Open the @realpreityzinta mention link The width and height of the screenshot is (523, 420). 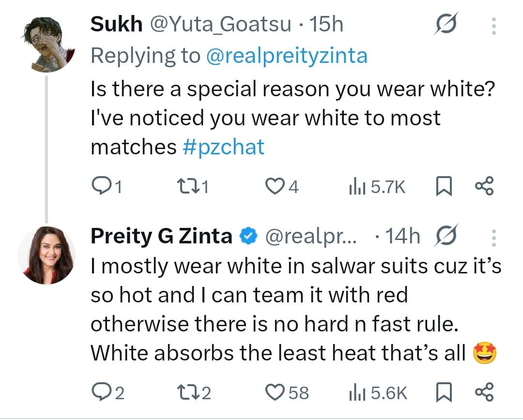pyautogui.click(x=287, y=56)
